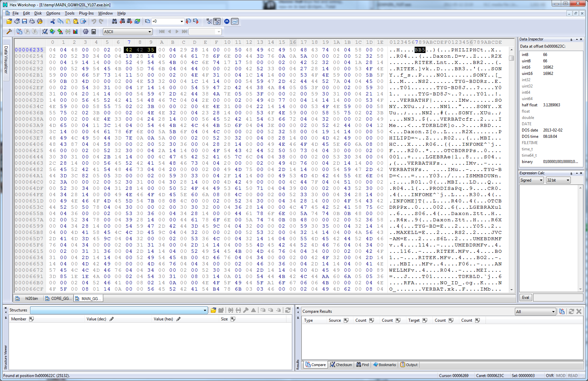Screen dimensions: 588x381
Task: Open the Tools menu
Action: (x=69, y=13)
